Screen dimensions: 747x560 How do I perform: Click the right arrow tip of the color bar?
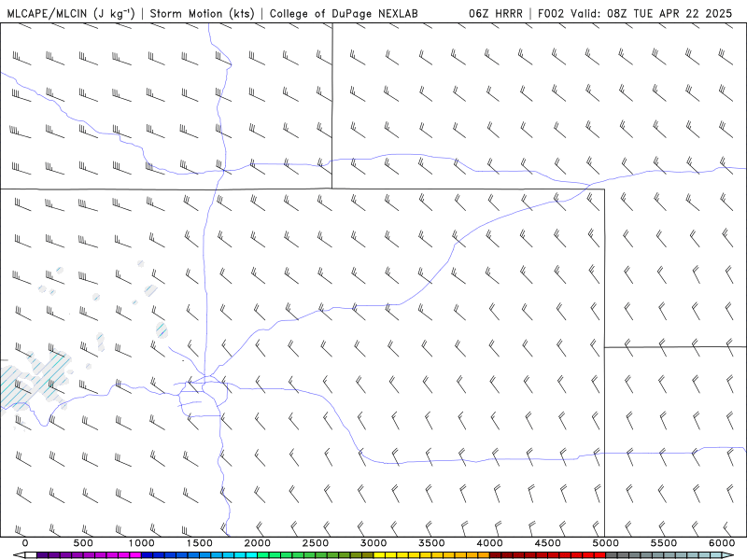[x=729, y=555]
